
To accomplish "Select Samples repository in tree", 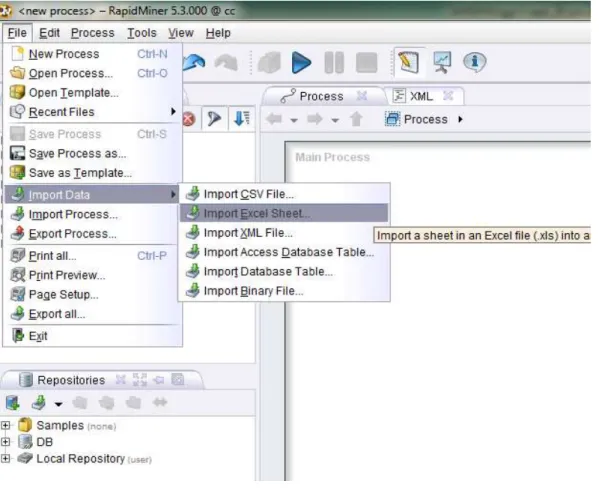I will [x=67, y=425].
